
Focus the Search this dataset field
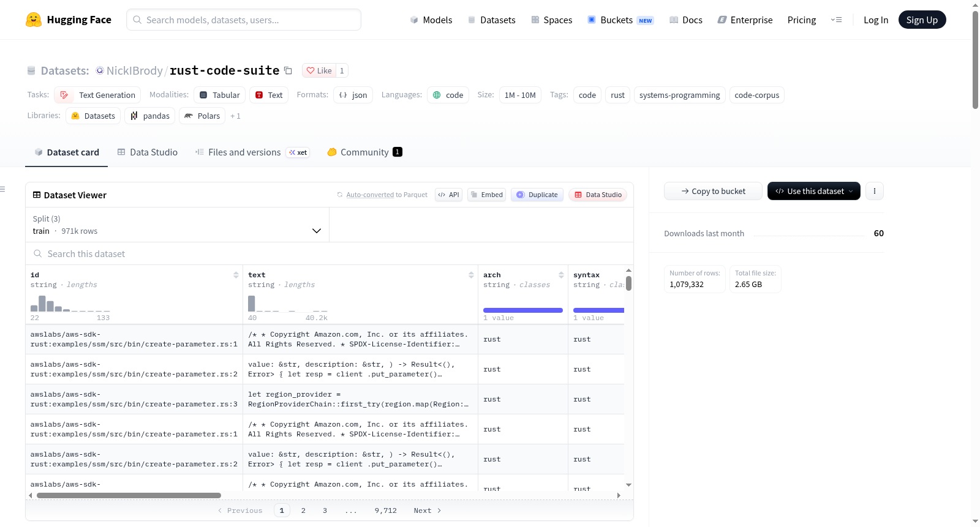click(x=330, y=253)
